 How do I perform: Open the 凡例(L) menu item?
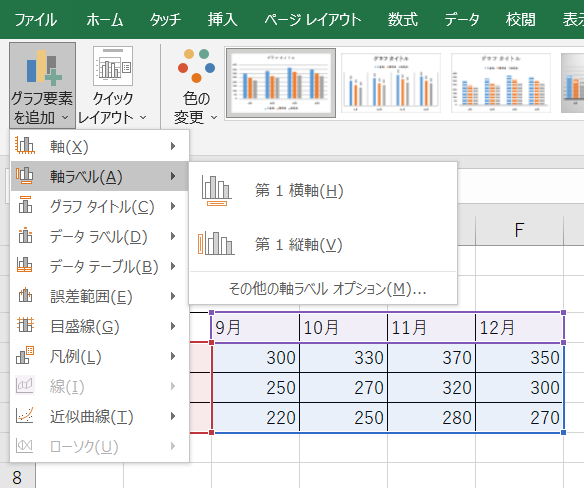99,356
